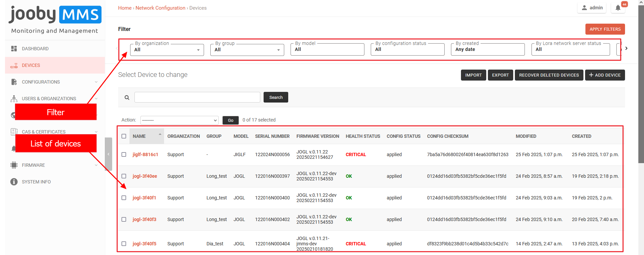The image size is (644, 255).
Task: Open the By organization dropdown
Action: click(x=167, y=50)
